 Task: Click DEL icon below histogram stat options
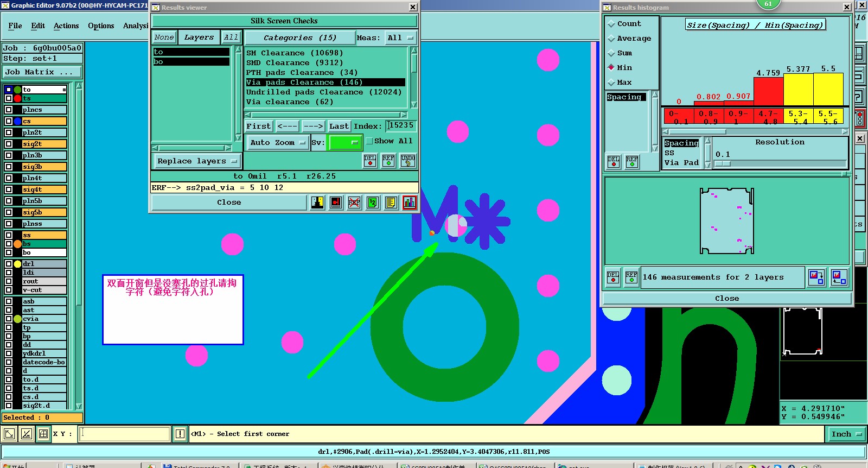[614, 161]
